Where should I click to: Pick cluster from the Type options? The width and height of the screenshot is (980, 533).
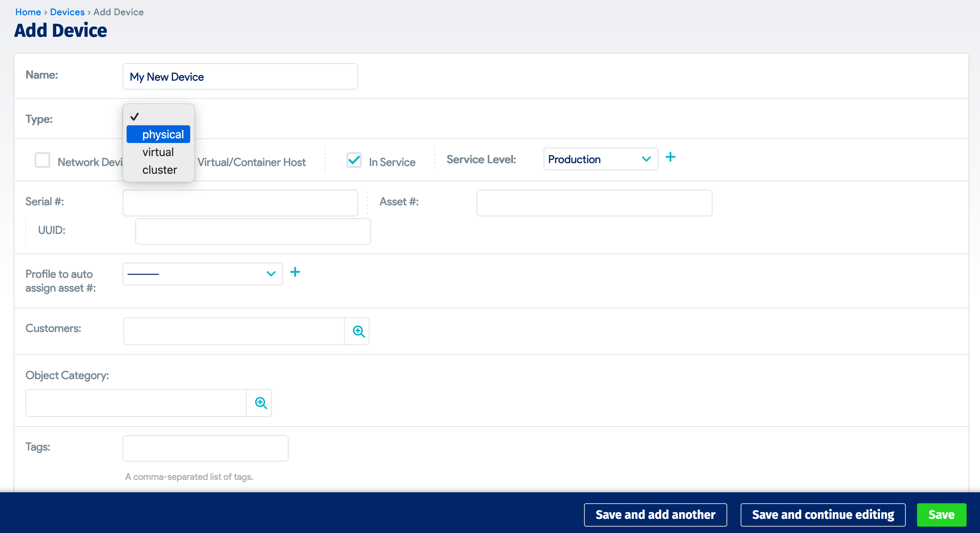click(x=159, y=170)
